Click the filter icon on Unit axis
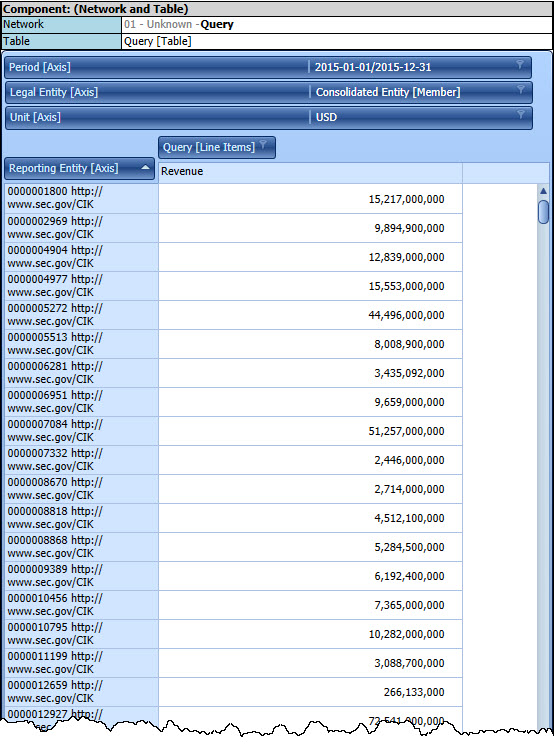Image resolution: width=554 pixels, height=748 pixels. tap(521, 114)
